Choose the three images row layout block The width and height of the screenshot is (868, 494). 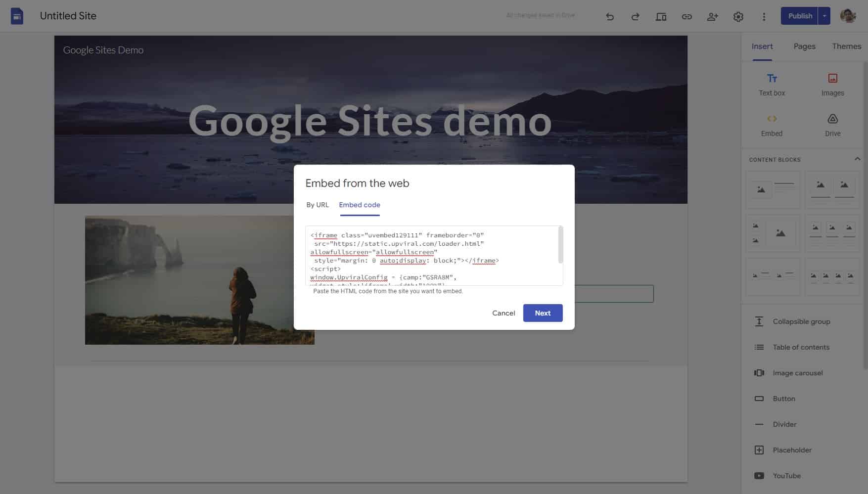832,233
